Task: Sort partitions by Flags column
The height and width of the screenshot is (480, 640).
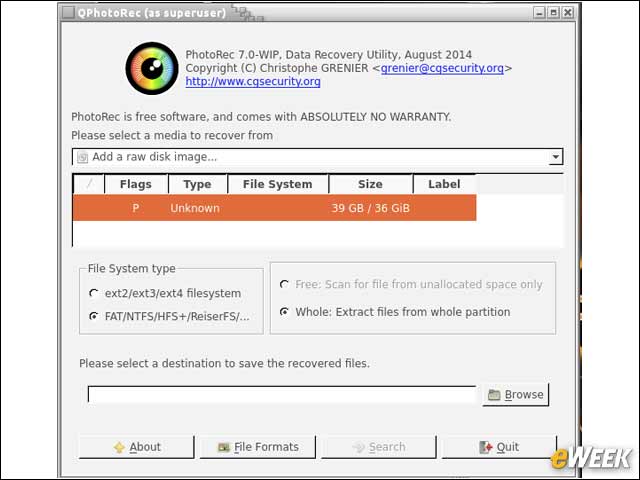Action: click(136, 184)
